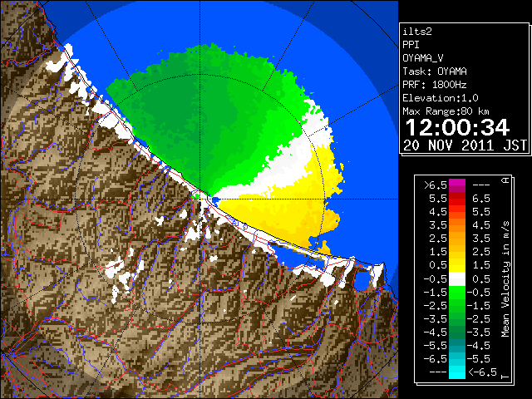Click the 'Max Range:80 km' line
The width and height of the screenshot is (532, 399).
click(x=446, y=111)
